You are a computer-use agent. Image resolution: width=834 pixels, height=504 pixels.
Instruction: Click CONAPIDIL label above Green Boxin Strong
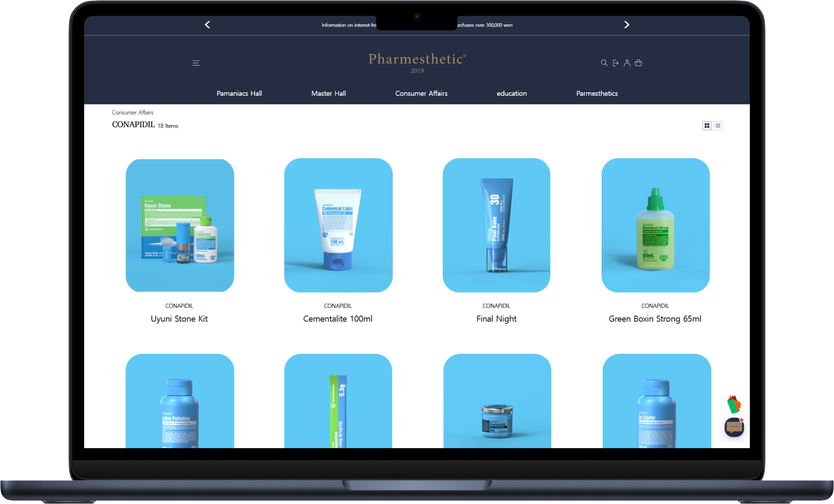655,306
